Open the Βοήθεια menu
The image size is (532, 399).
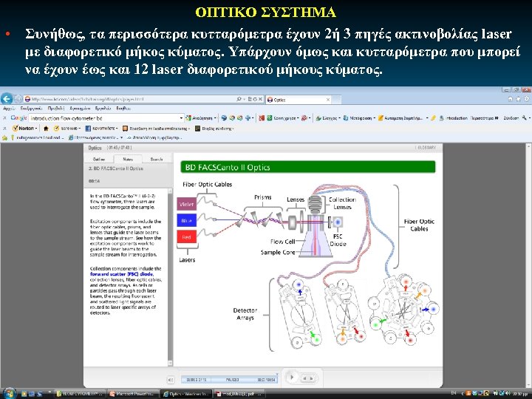pos(123,109)
